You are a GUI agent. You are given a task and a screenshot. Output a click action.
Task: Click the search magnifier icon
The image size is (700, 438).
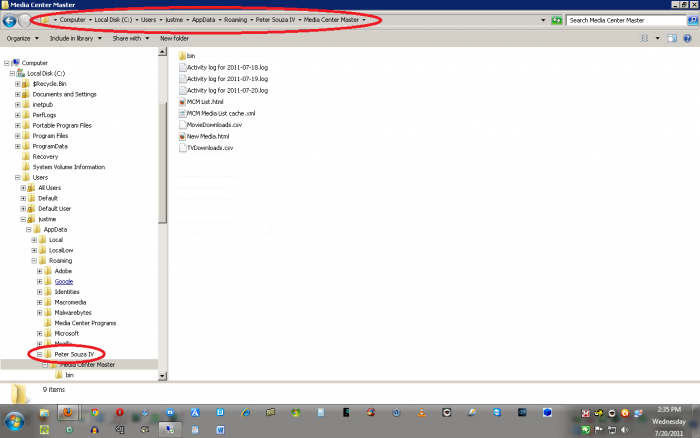pos(693,20)
